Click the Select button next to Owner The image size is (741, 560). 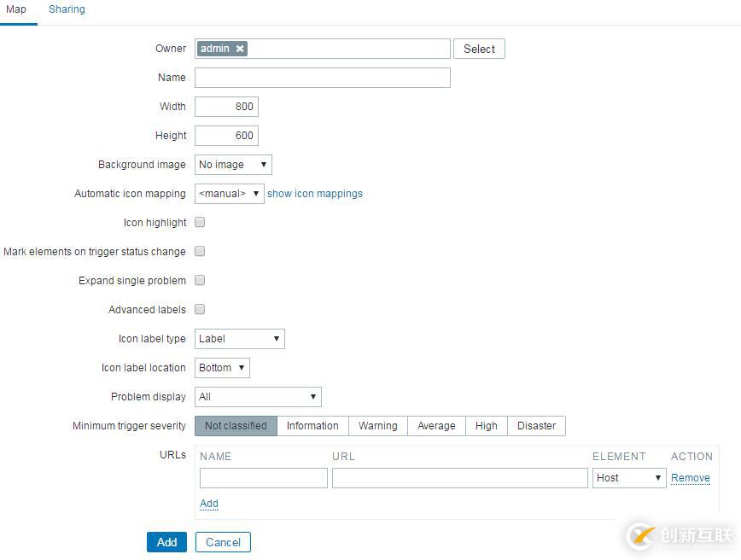[479, 49]
